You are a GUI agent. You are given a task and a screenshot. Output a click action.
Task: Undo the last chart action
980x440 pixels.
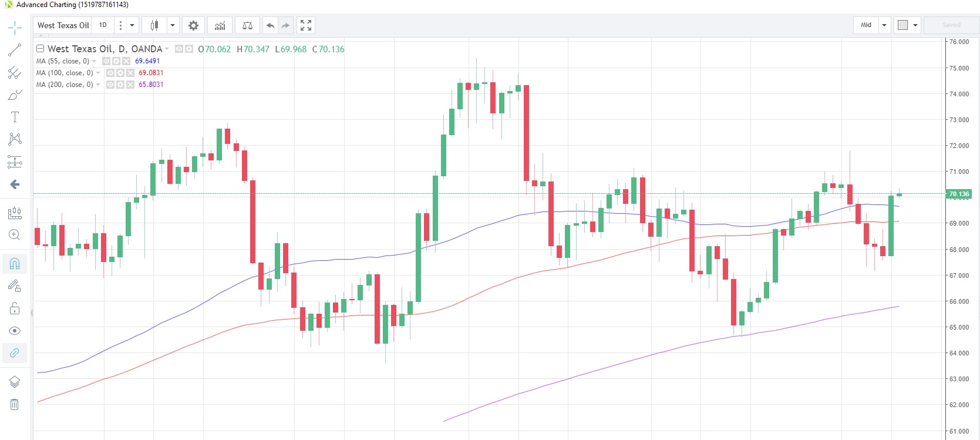tap(270, 25)
